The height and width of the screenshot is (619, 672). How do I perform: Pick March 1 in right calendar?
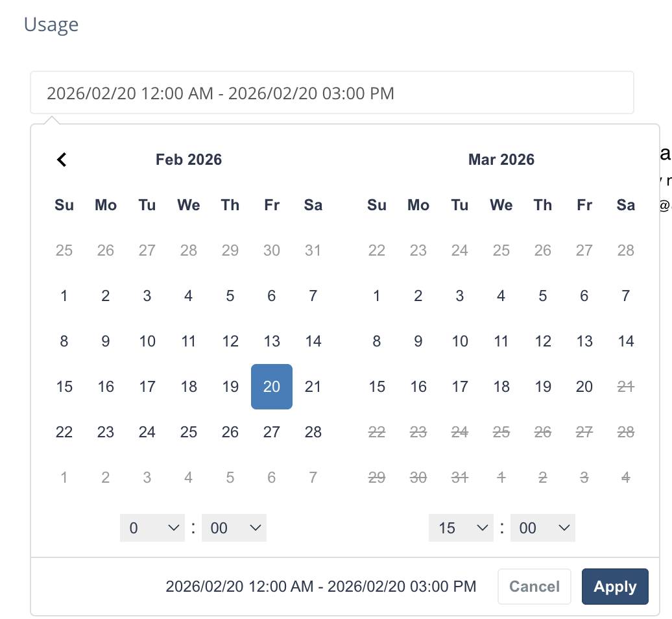tap(377, 296)
